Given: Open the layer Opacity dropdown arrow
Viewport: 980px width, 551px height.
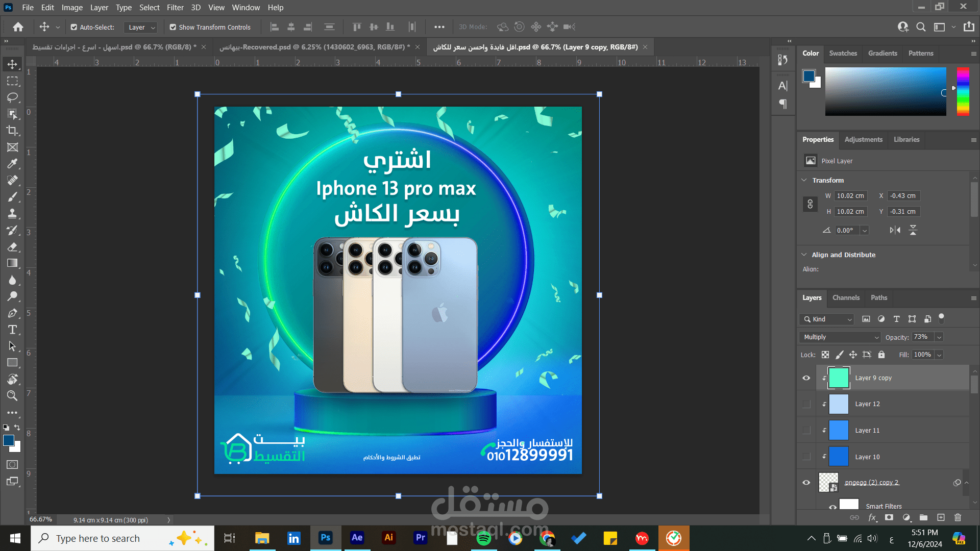Looking at the screenshot, I should [939, 337].
